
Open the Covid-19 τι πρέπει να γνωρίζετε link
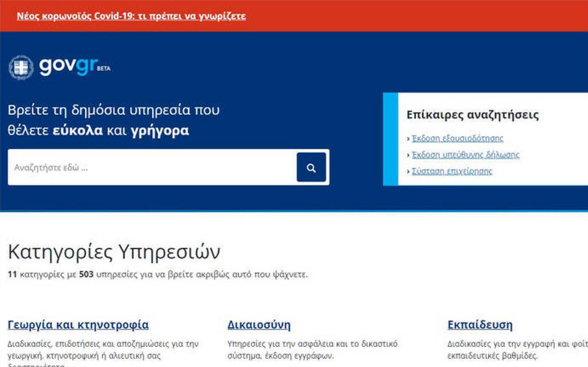[131, 16]
